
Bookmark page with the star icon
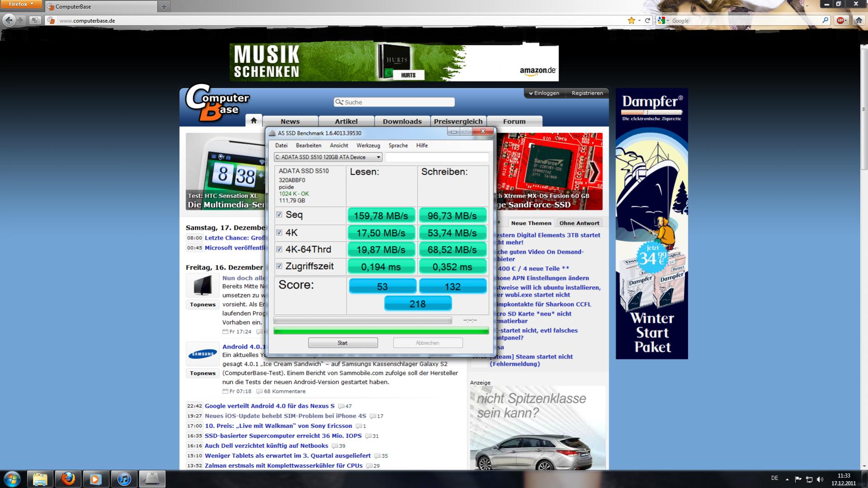631,20
